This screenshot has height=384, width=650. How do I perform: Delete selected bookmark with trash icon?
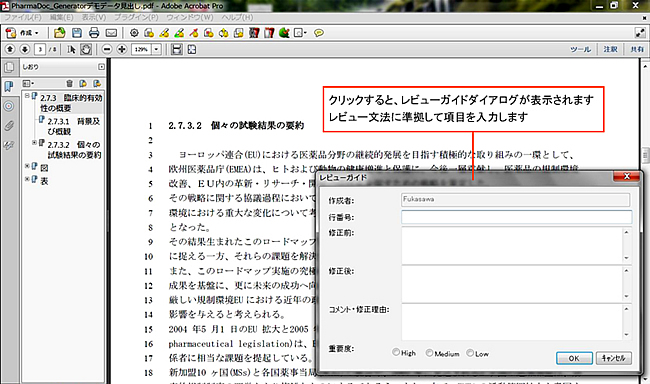70,83
